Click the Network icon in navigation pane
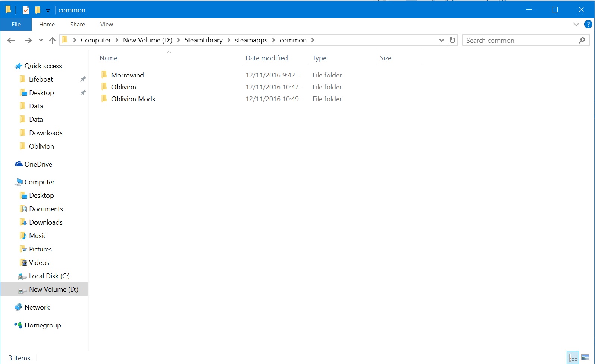 pos(18,307)
